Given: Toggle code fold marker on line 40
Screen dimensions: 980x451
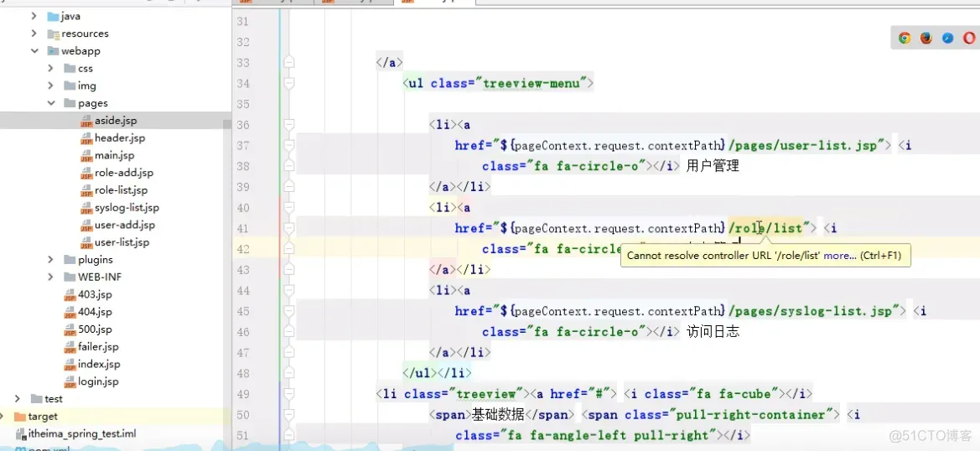Looking at the screenshot, I should [x=288, y=207].
